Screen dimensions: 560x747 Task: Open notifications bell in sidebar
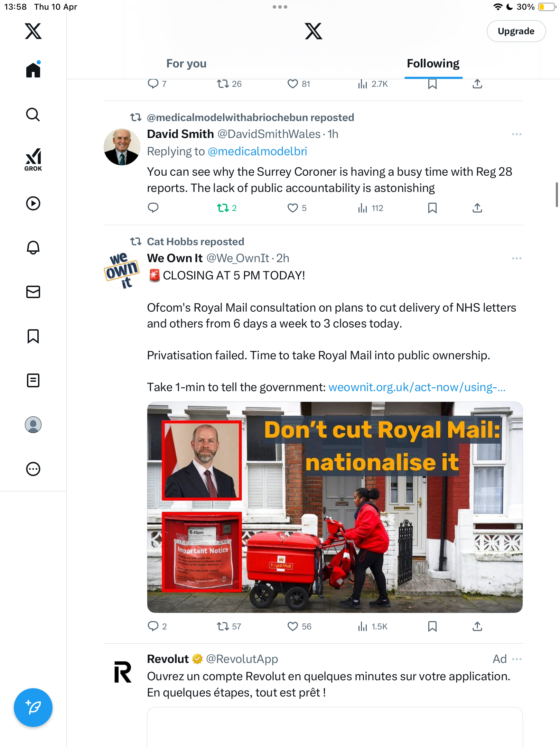[33, 248]
